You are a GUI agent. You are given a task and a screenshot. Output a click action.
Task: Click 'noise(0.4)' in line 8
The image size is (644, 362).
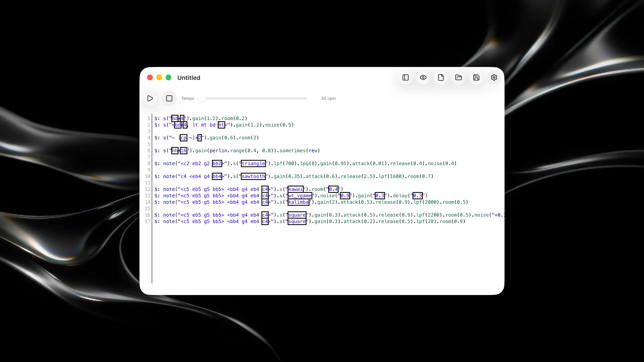[x=442, y=164]
